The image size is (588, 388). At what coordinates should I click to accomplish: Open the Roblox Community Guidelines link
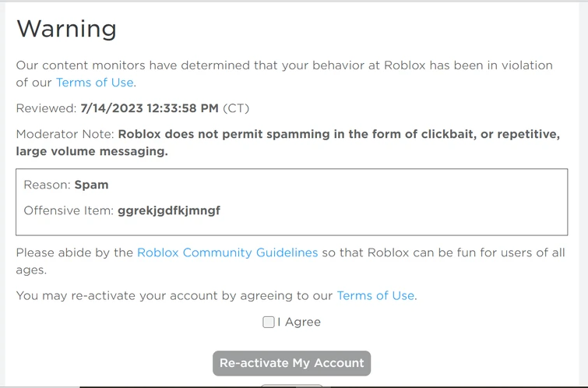pos(227,252)
